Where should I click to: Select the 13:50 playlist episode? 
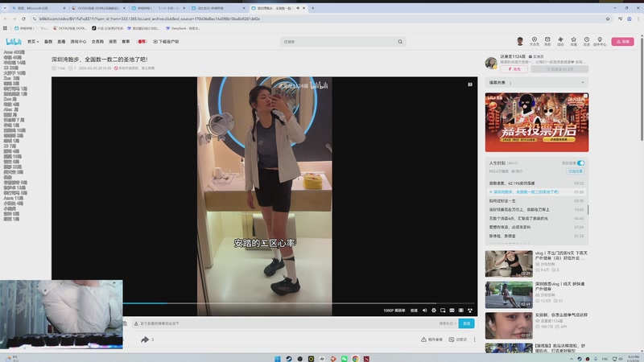536,209
